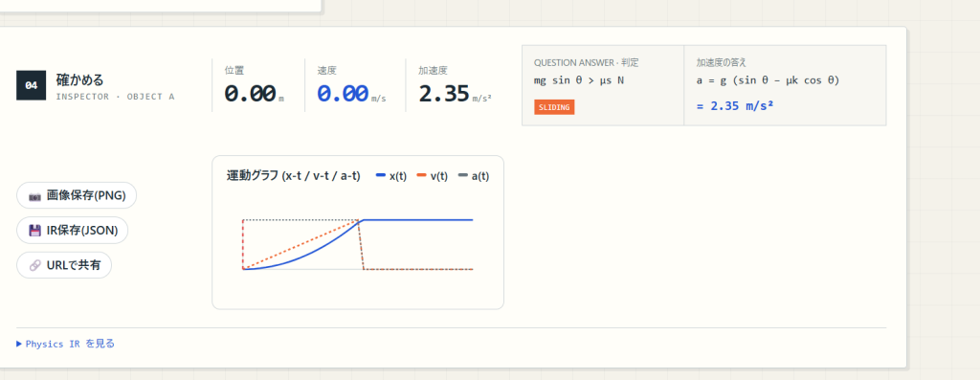Click the gray a(t) legend marker

point(463,176)
